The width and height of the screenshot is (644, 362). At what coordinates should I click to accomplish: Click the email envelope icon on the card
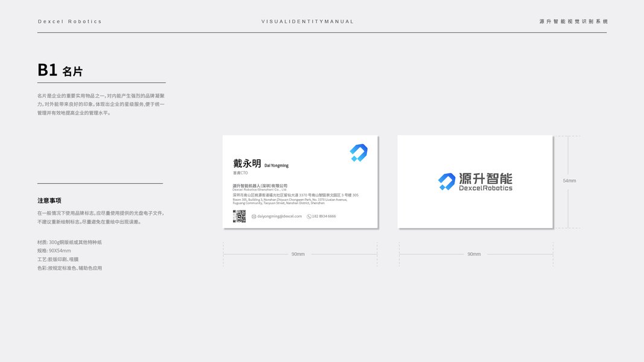[254, 217]
